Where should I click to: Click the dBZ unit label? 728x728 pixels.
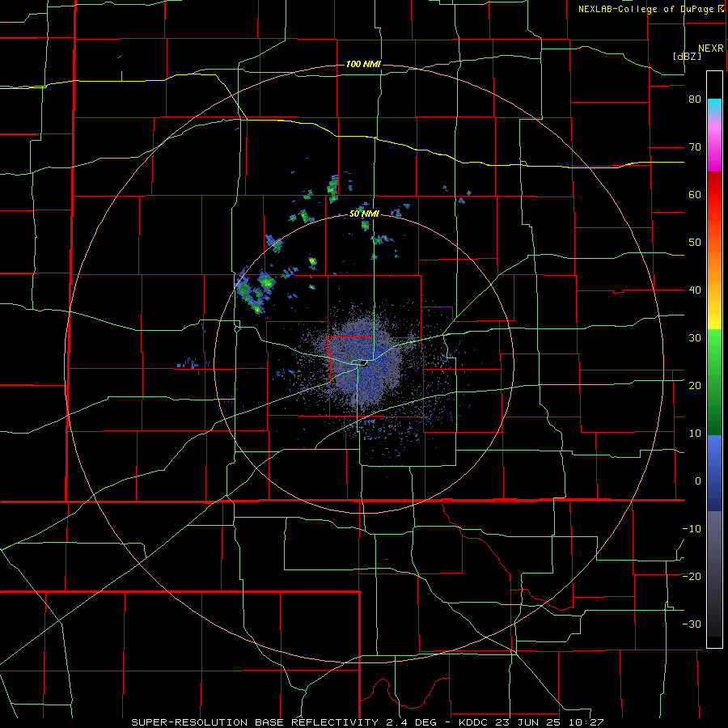[687, 56]
